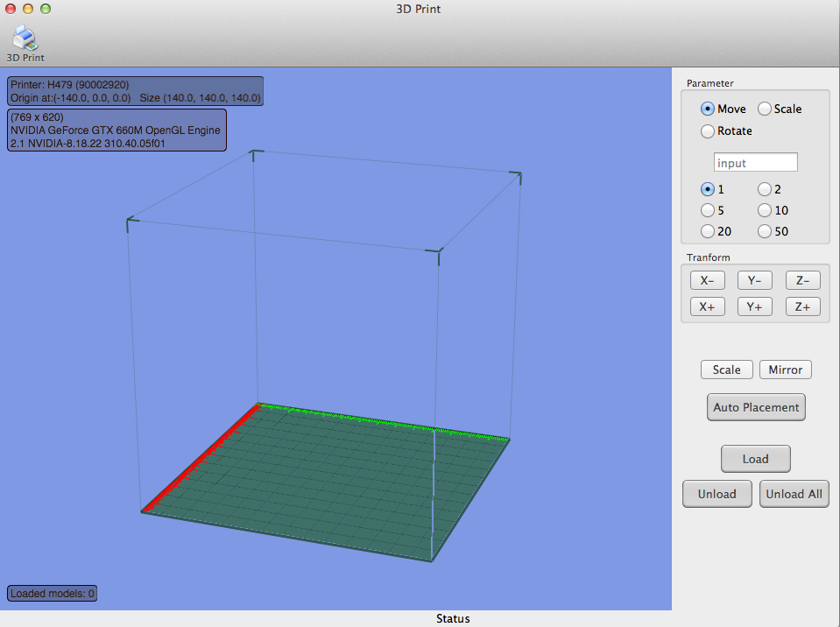Viewport: 840px width, 627px height.
Task: Run Auto Placement
Action: pos(756,407)
